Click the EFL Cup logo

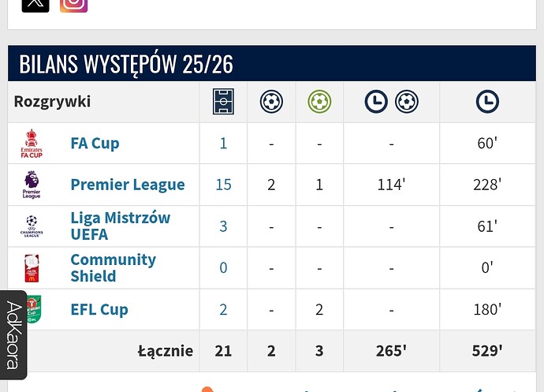point(33,308)
